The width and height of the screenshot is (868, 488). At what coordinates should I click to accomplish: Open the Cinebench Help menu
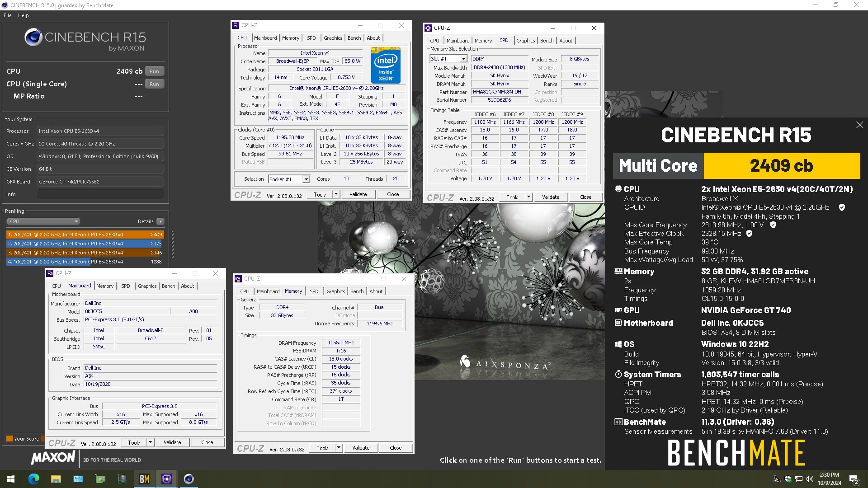tap(24, 15)
